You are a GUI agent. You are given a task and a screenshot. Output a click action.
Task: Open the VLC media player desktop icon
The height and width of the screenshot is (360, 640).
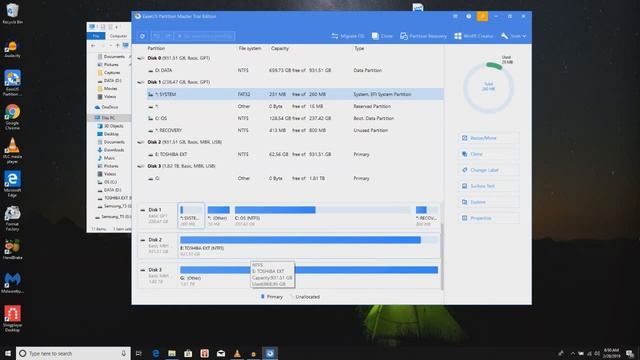[12, 151]
